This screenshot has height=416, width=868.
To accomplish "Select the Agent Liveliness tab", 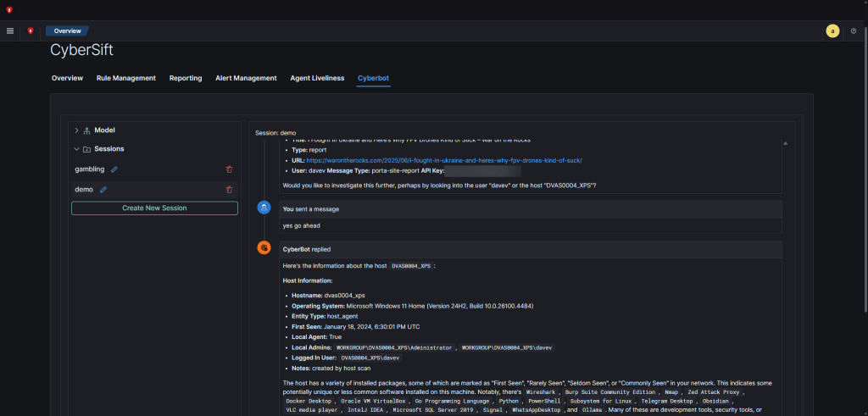I will (317, 78).
